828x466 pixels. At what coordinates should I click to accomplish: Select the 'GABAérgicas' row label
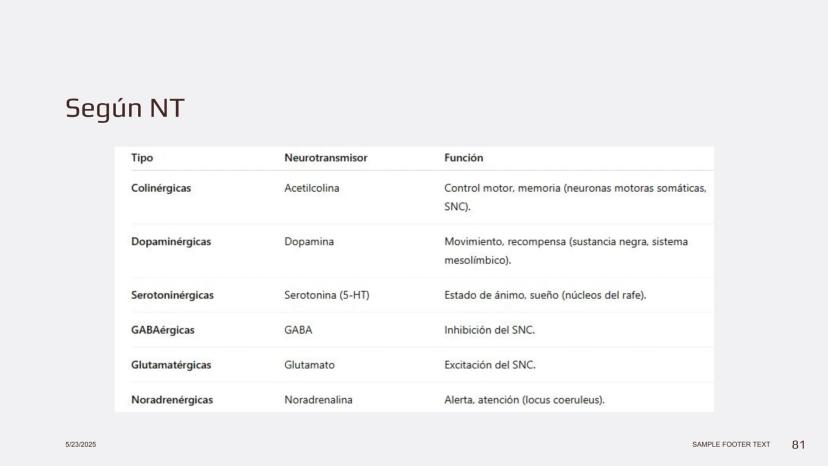tap(159, 330)
